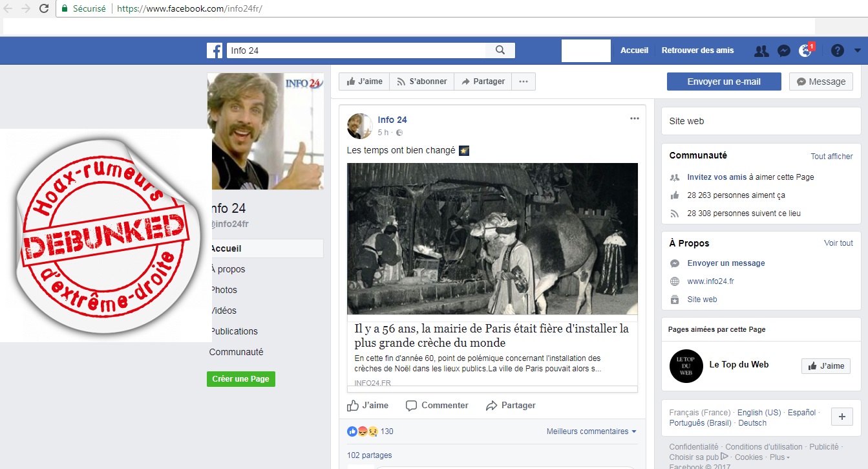Click the Message button

click(x=821, y=82)
